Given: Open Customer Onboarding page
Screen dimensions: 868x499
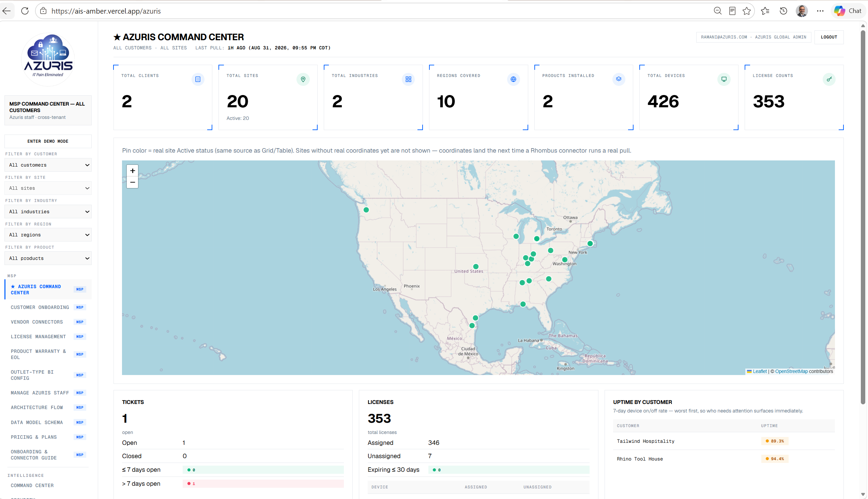Looking at the screenshot, I should [48, 308].
